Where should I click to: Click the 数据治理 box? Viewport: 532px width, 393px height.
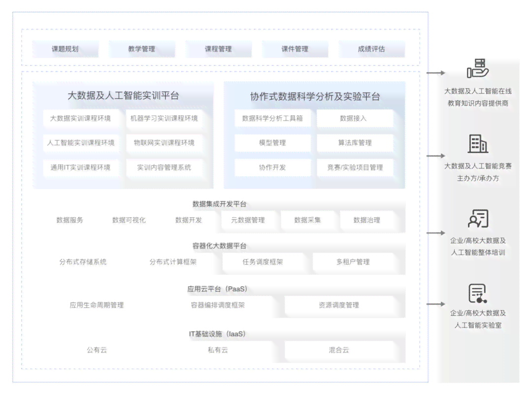tap(367, 220)
